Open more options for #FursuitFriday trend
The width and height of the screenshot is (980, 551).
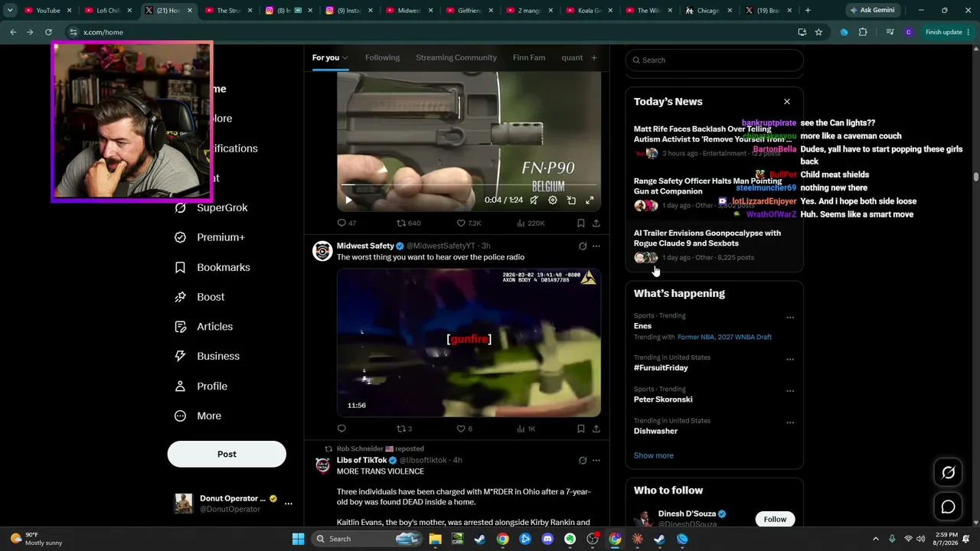[x=790, y=359]
